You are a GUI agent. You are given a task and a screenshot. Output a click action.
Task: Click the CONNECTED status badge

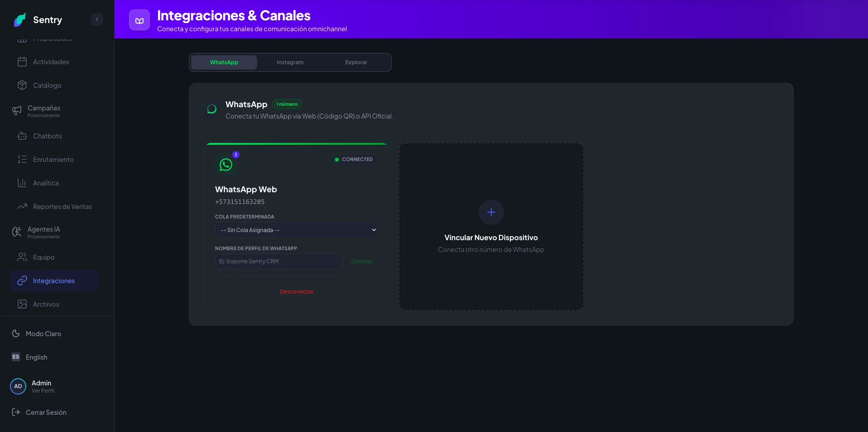click(354, 160)
